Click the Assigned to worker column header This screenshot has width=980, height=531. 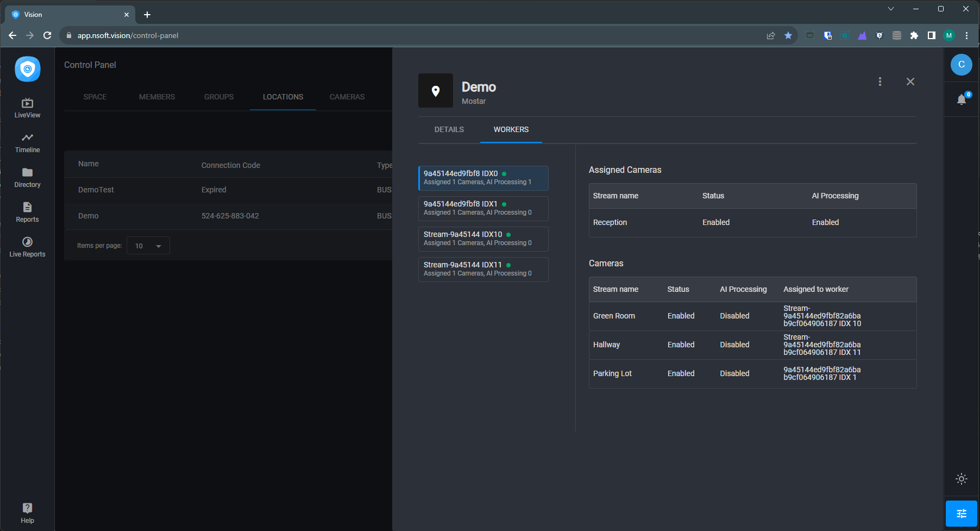tap(816, 289)
